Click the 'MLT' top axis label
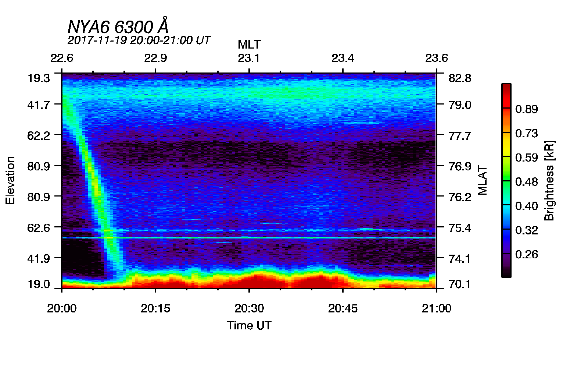588x368 pixels. coord(249,45)
